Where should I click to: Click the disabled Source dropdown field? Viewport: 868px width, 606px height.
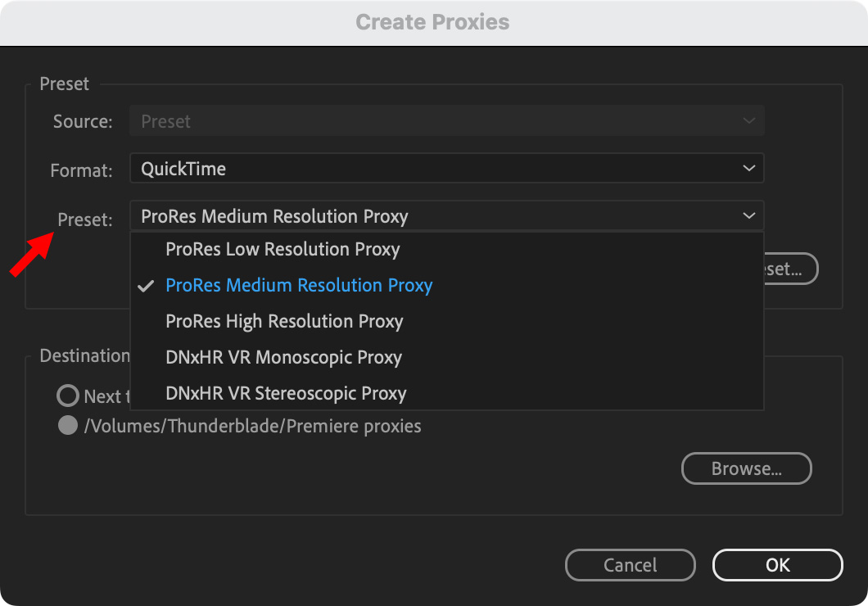tap(446, 121)
